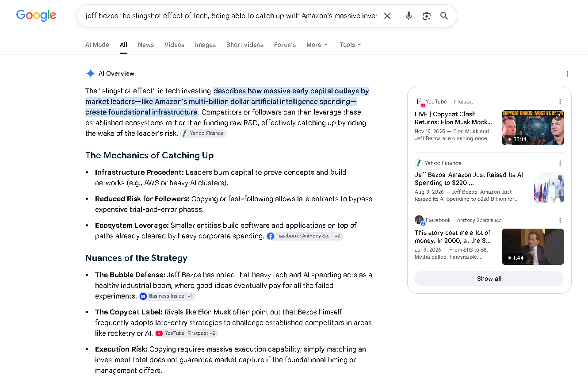Click The Copycat Label bullet label
588x379 pixels.
(129, 312)
